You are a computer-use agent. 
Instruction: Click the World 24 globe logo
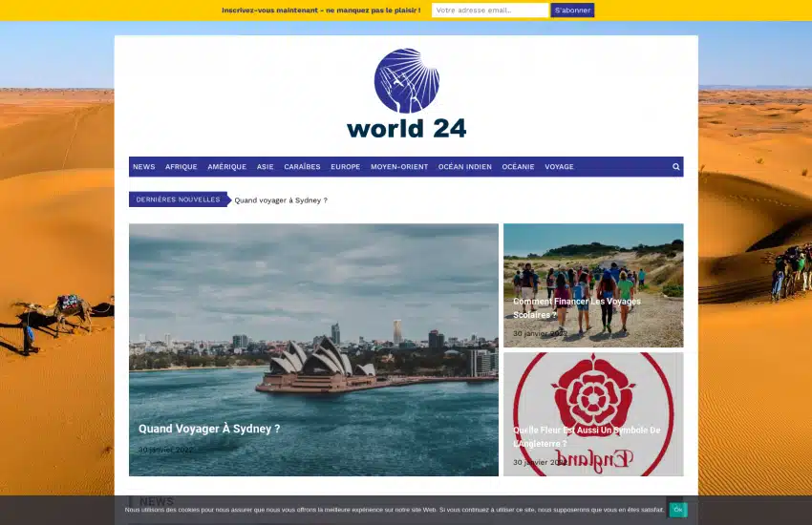pyautogui.click(x=406, y=94)
